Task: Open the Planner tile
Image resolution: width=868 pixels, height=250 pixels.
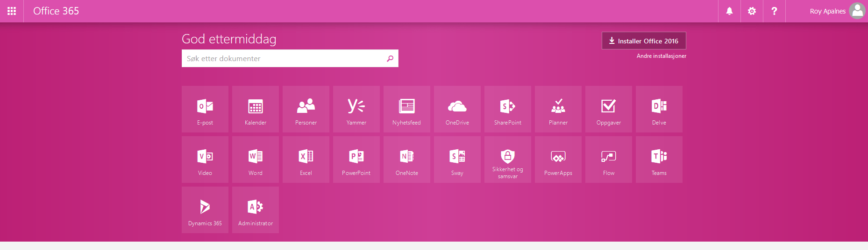Action: point(558,109)
